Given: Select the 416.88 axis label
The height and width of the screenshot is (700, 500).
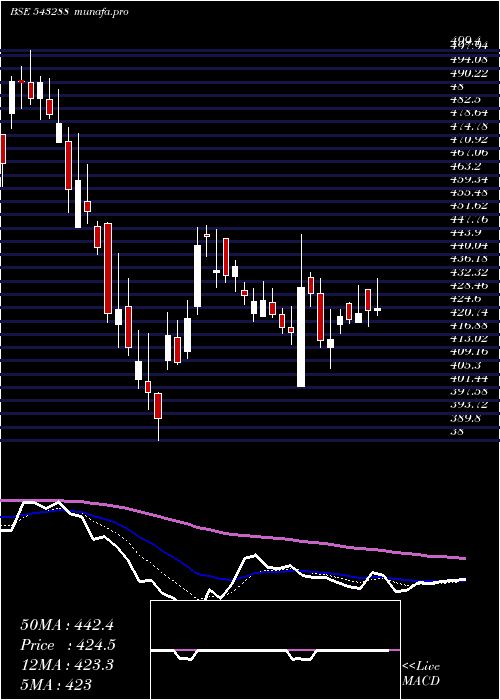Looking at the screenshot, I should pyautogui.click(x=469, y=325).
